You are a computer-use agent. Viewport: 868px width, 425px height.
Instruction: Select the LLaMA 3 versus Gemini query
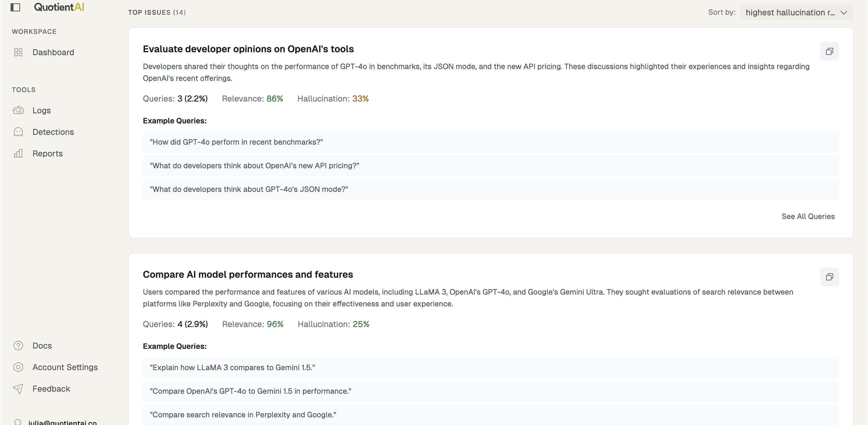(x=232, y=367)
